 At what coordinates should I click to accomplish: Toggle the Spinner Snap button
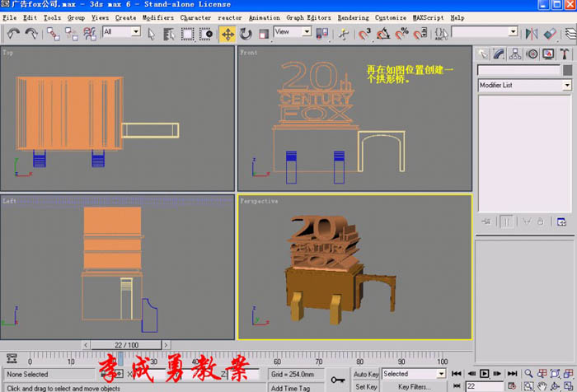420,34
